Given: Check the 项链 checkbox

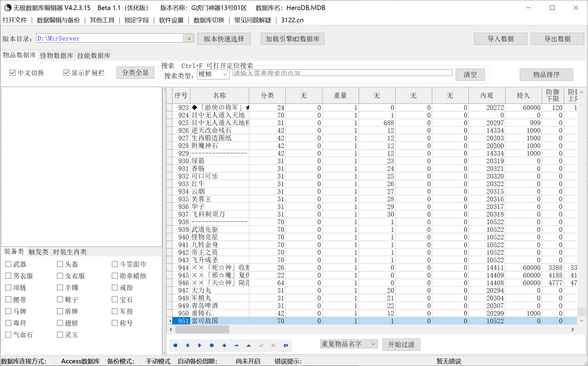Looking at the screenshot, I should pos(8,288).
